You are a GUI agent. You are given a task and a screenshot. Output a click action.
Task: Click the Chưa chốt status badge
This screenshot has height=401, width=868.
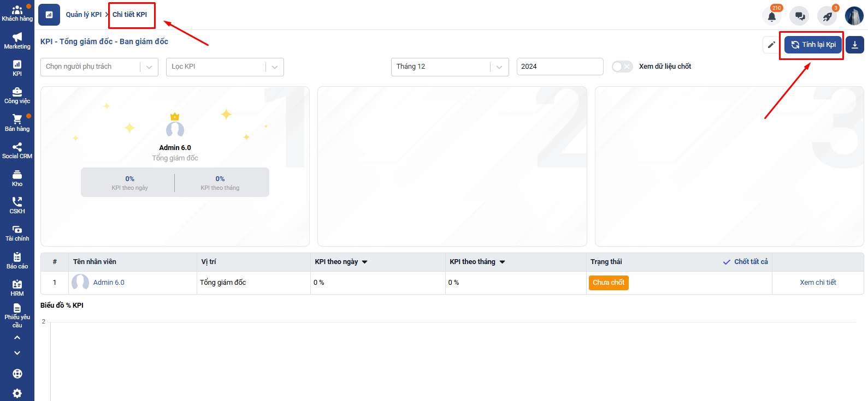coord(609,283)
